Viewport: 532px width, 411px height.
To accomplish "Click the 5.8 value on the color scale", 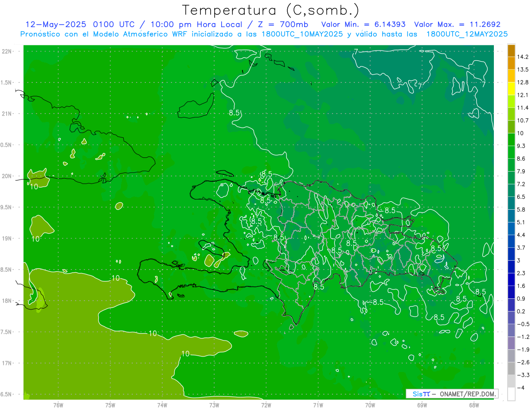I will (x=521, y=209).
